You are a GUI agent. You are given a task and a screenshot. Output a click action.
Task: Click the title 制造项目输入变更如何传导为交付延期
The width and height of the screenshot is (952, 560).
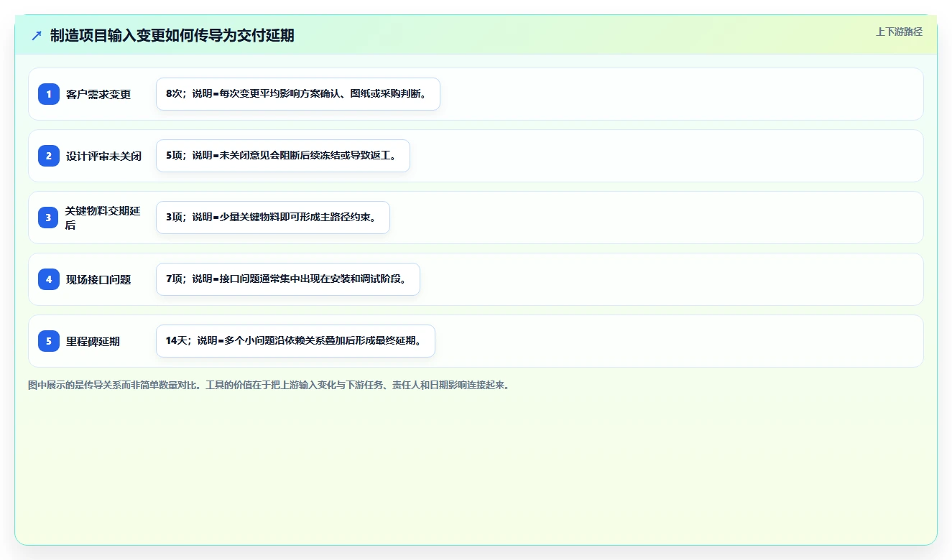click(x=172, y=35)
